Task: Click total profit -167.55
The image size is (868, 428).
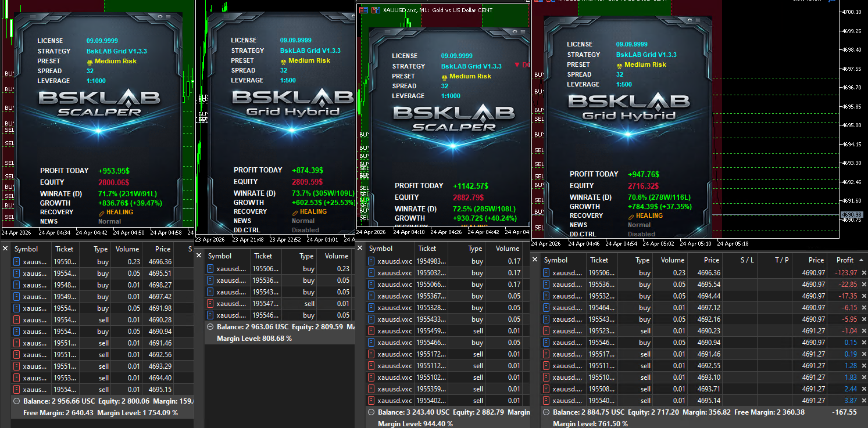Action: (845, 412)
